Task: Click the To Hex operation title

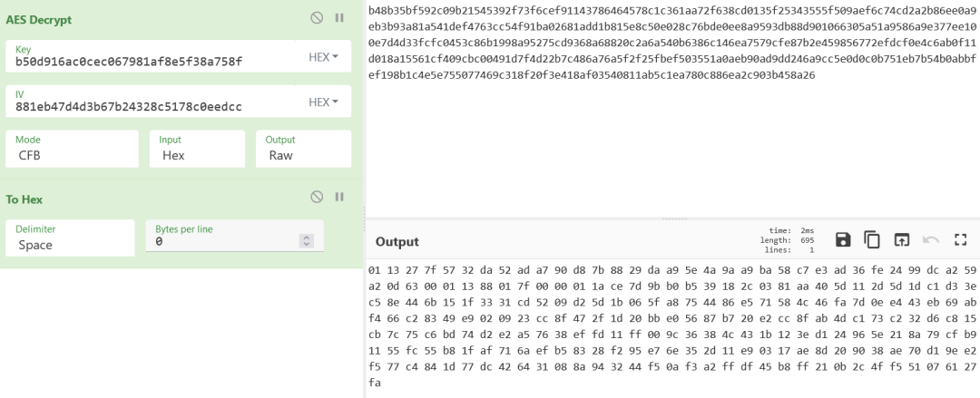Action: [x=24, y=199]
